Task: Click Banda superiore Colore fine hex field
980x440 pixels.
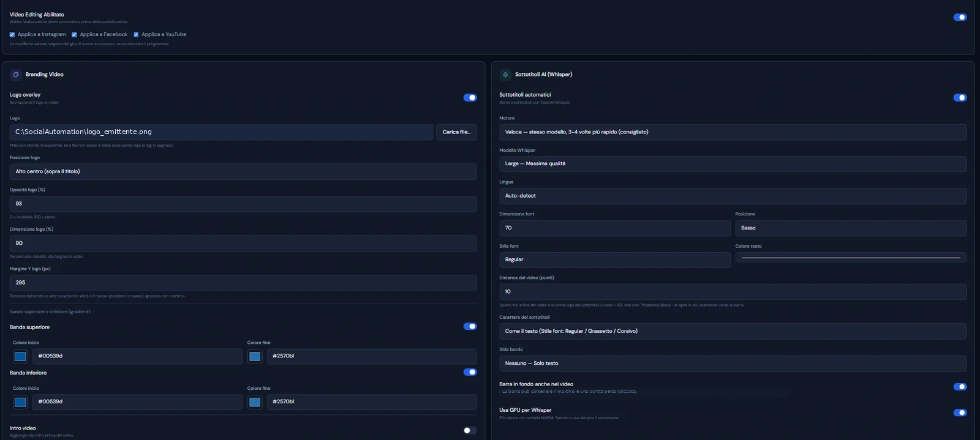Action: click(x=372, y=357)
